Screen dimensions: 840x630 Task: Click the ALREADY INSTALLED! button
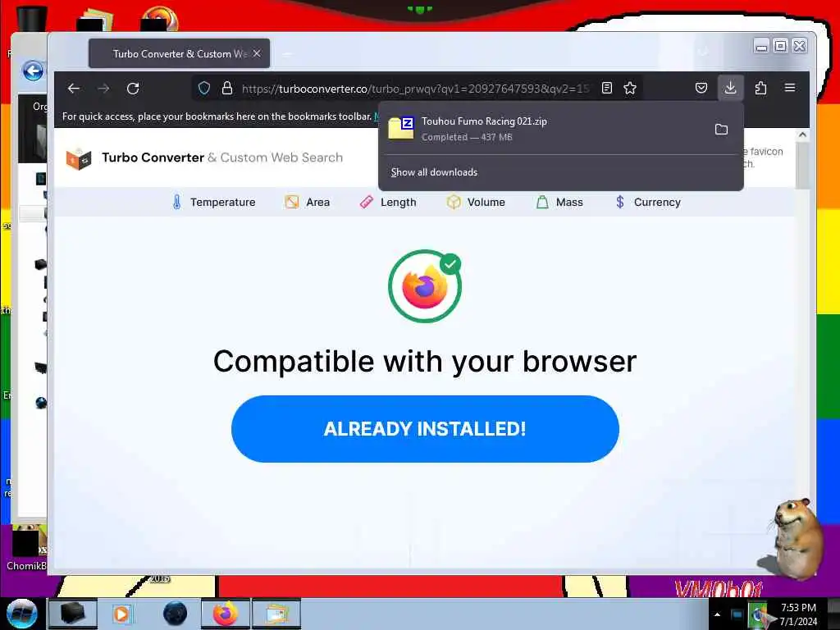[425, 428]
